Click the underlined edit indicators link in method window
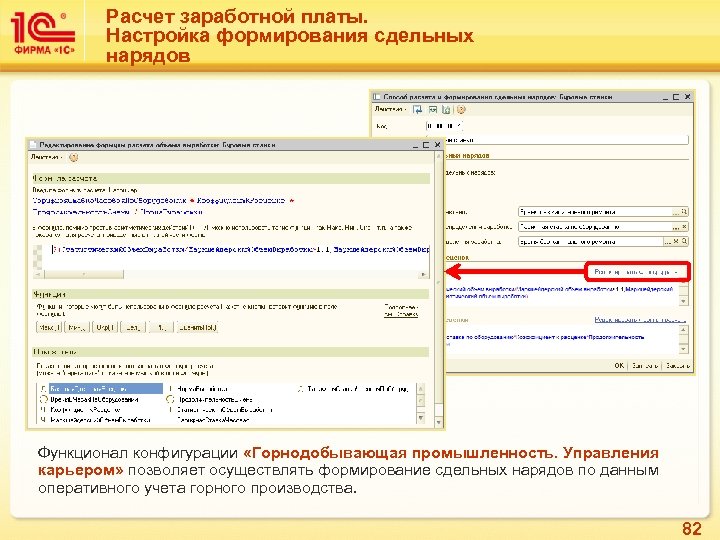This screenshot has width=720, height=540. pos(640,320)
